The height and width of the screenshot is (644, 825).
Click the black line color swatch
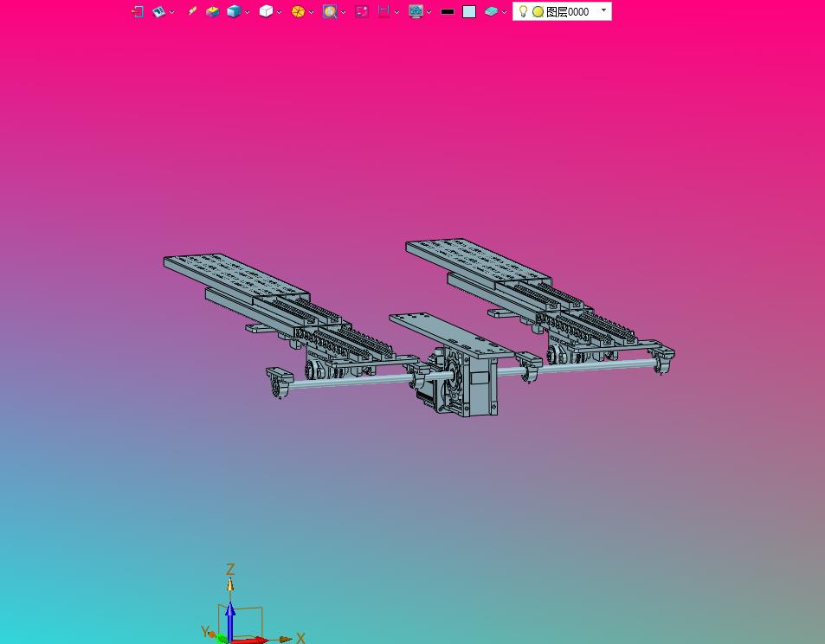[448, 11]
